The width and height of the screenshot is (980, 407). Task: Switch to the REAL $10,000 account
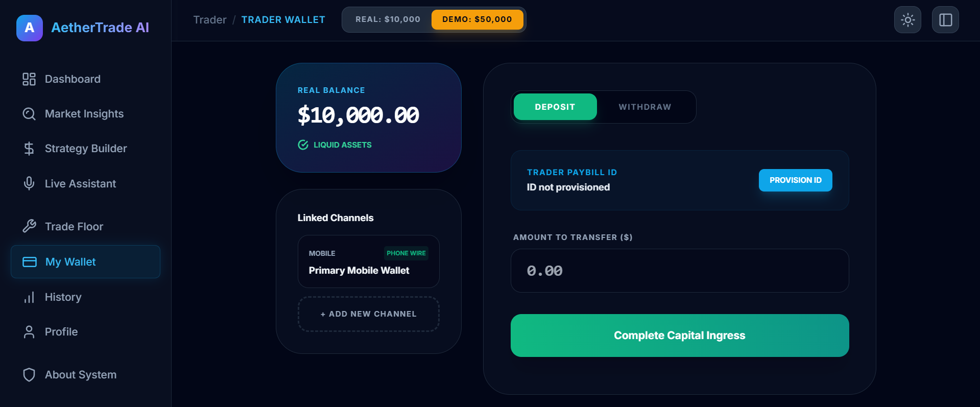coord(388,19)
